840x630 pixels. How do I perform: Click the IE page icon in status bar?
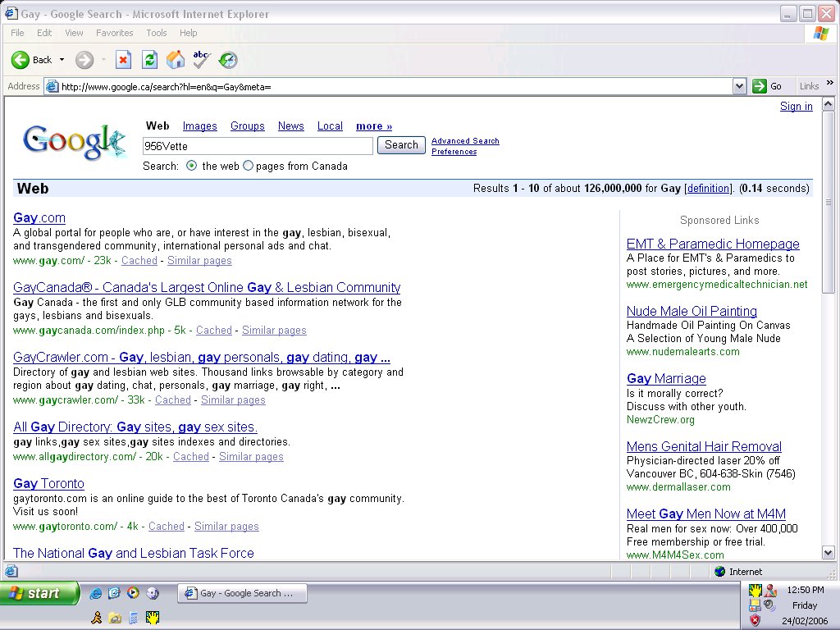(x=11, y=571)
